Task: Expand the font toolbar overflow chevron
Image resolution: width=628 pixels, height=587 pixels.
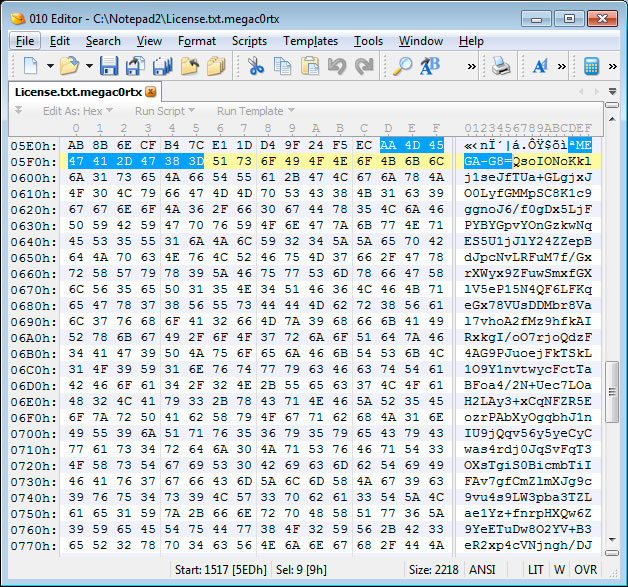Action: 562,66
